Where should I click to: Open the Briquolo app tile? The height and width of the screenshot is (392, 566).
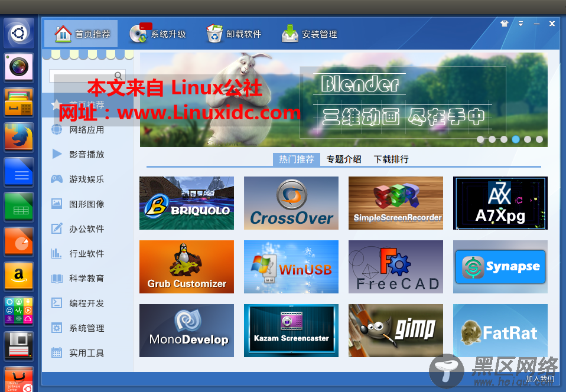[187, 203]
